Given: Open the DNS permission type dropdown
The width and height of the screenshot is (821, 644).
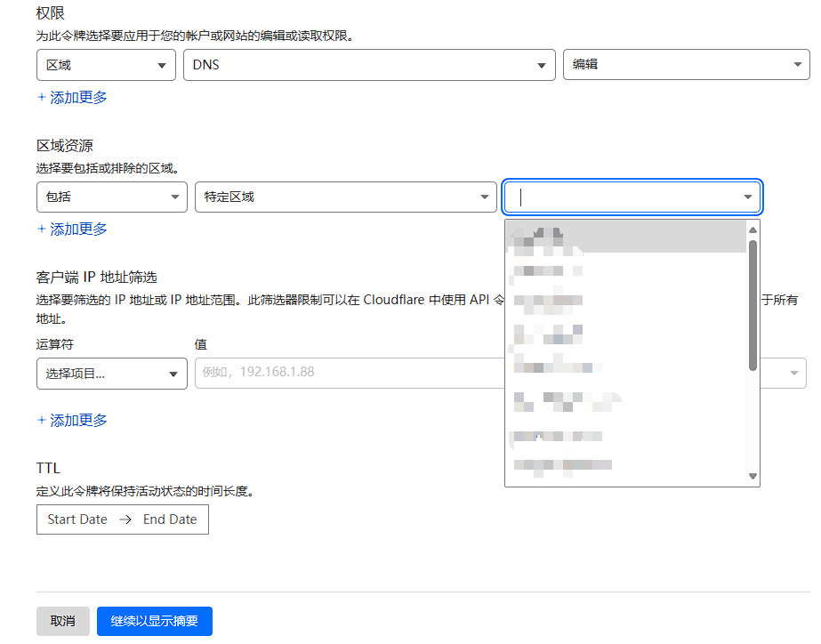Looking at the screenshot, I should 366,65.
